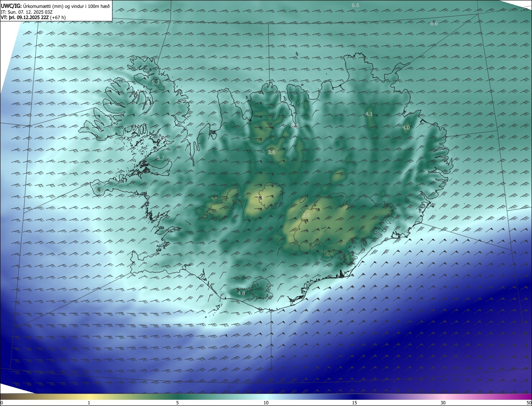Click the 6.1 value on the western peninsula
The width and height of the screenshot is (532, 406).
click(98, 190)
